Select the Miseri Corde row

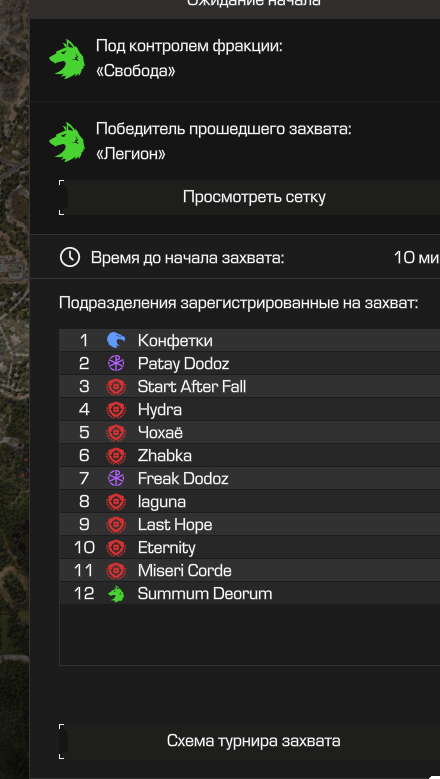coord(250,570)
